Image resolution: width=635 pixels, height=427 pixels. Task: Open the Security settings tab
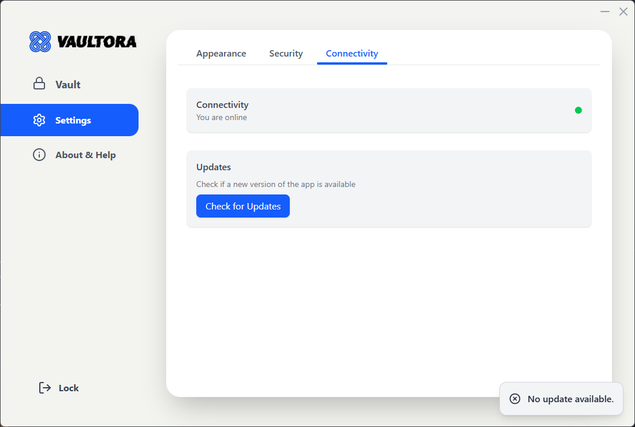286,54
